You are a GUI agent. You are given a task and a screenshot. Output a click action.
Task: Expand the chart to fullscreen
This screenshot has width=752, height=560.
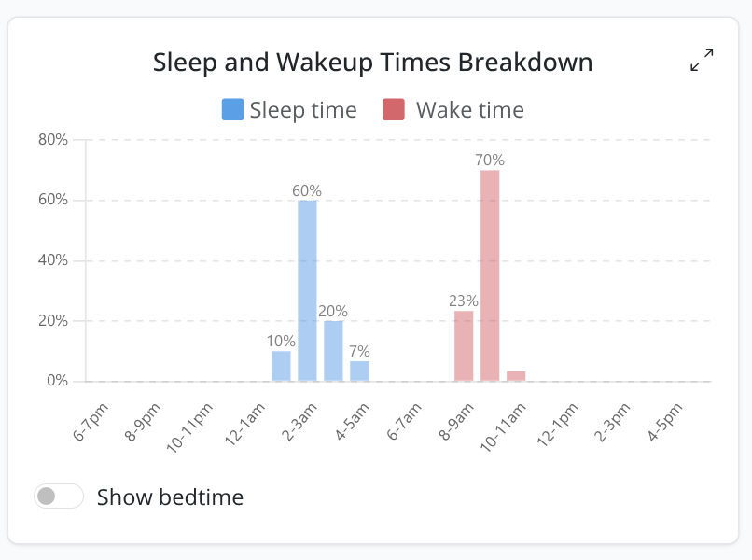click(x=702, y=61)
